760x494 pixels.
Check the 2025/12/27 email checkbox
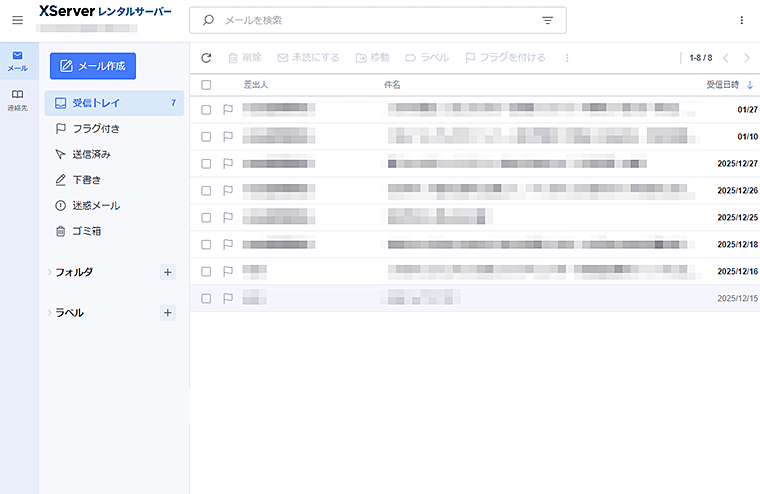pyautogui.click(x=206, y=164)
